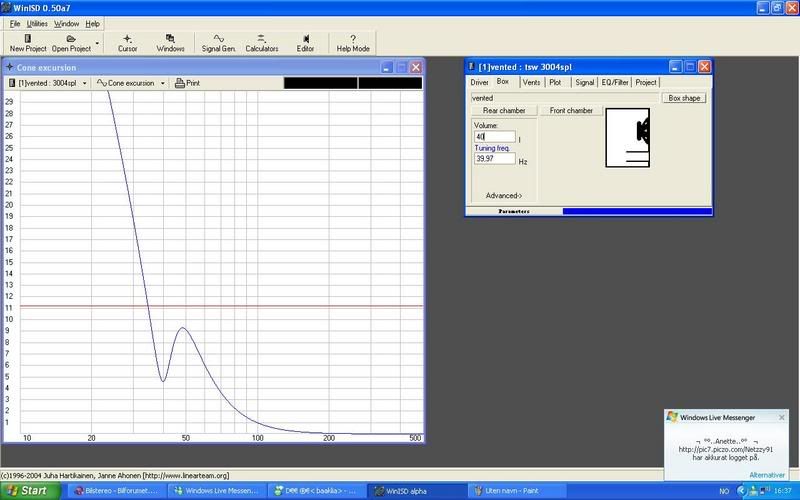Click the Box shape button
The image size is (800, 500).
click(x=686, y=98)
